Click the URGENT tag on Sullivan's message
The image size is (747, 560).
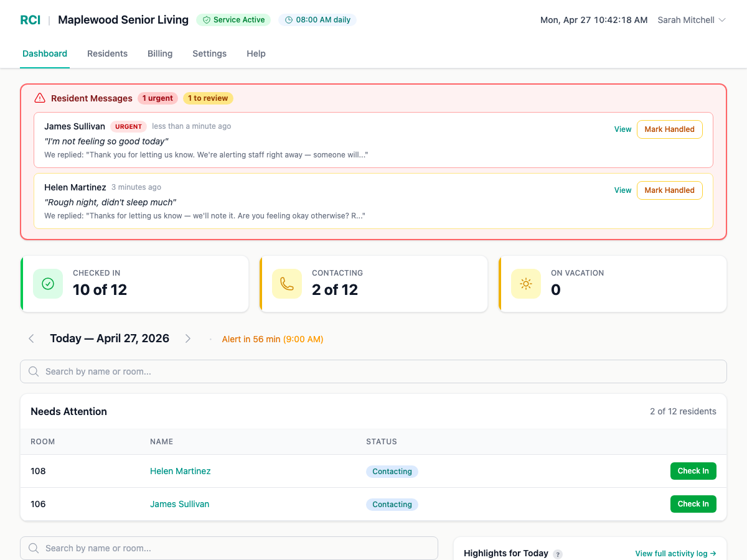(x=128, y=126)
